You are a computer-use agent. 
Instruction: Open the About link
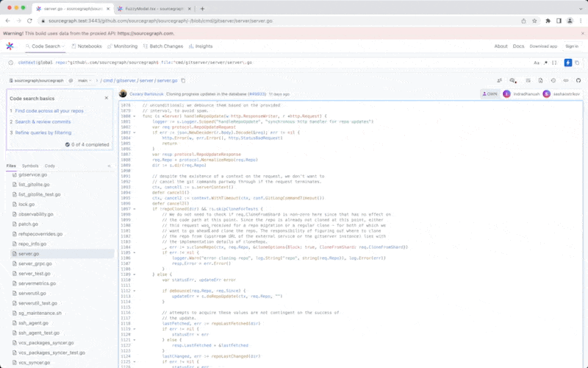pyautogui.click(x=501, y=46)
